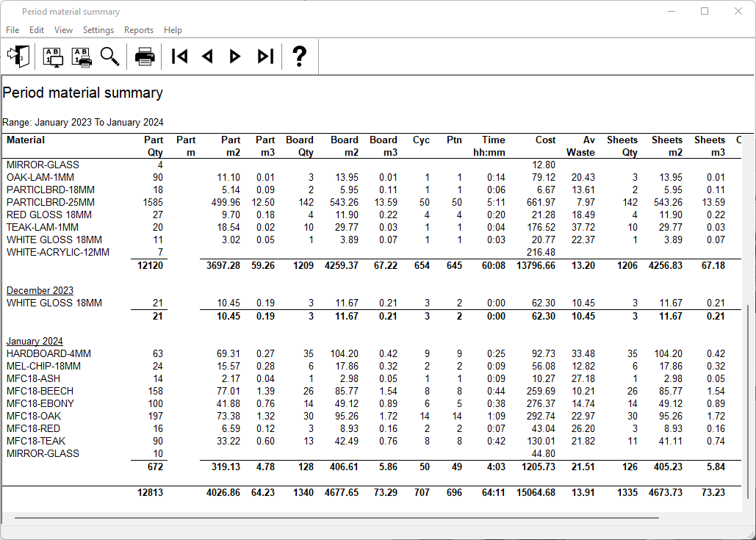
Task: Click total time value 64:11
Action: tap(494, 493)
